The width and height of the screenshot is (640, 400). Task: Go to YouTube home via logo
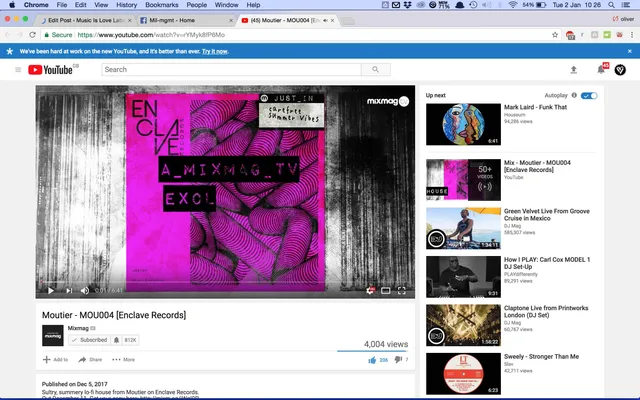pos(51,70)
